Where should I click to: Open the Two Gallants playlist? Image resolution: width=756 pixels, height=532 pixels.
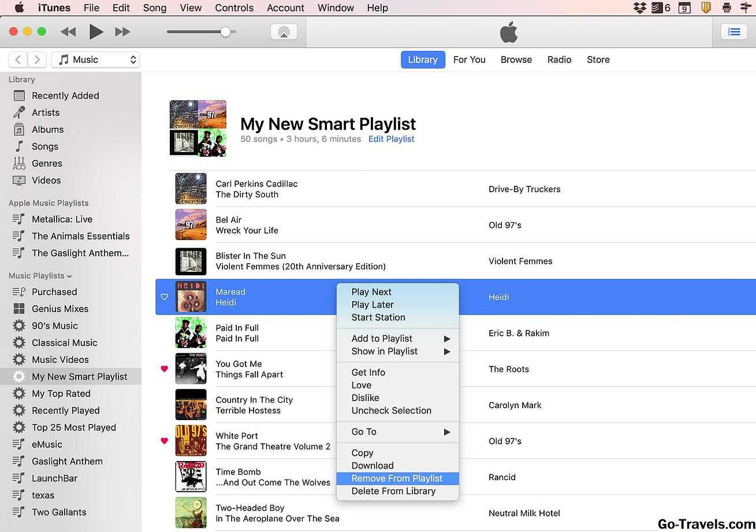tap(59, 512)
